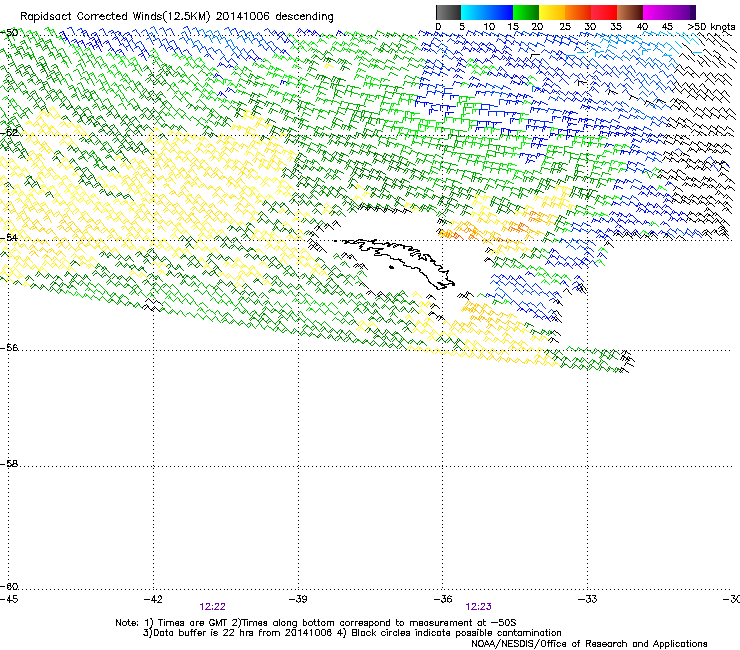This screenshot has height=650, width=740.
Task: Click the legend number 10 label
Action: tap(489, 26)
